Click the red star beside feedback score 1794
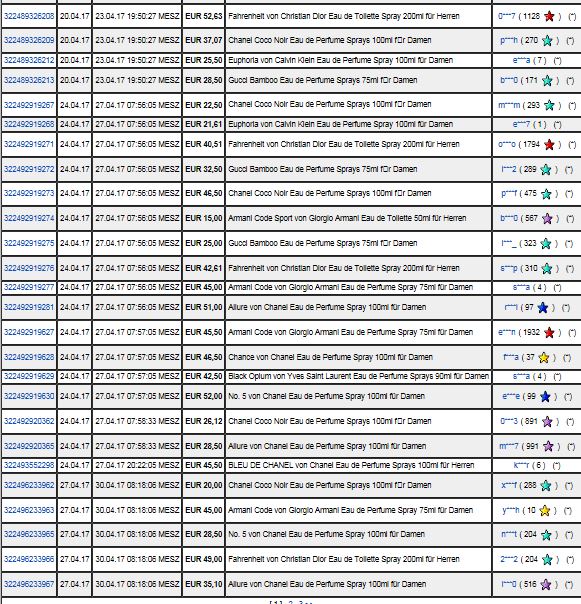 point(549,144)
